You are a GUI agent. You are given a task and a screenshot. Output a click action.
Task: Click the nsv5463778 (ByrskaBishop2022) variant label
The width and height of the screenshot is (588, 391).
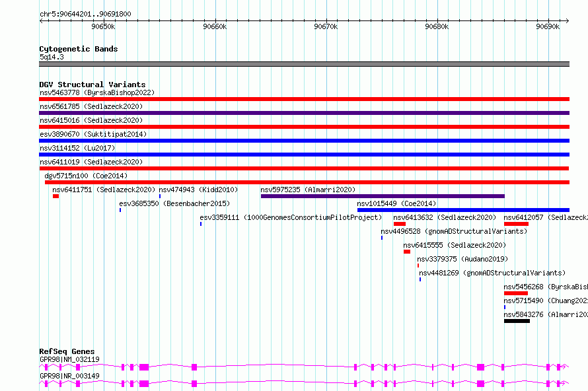[97, 92]
